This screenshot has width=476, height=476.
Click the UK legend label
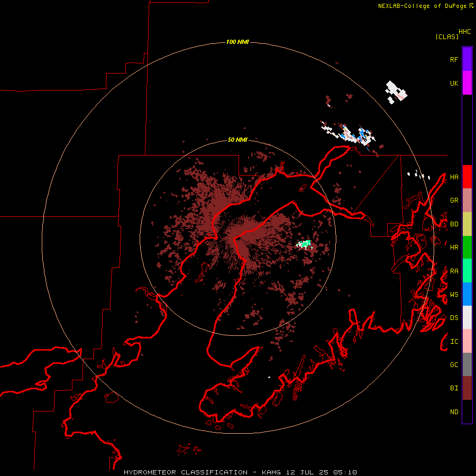454,83
